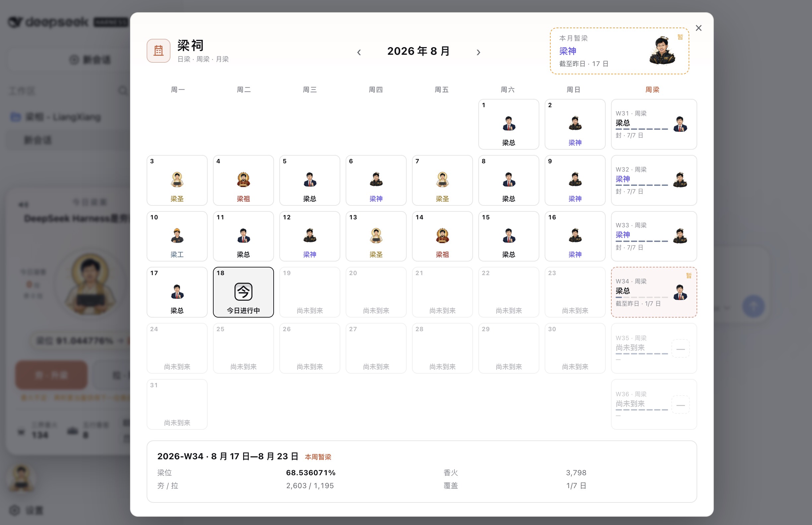Click the blue send arrow in background window
Image resolution: width=812 pixels, height=525 pixels.
click(x=753, y=307)
